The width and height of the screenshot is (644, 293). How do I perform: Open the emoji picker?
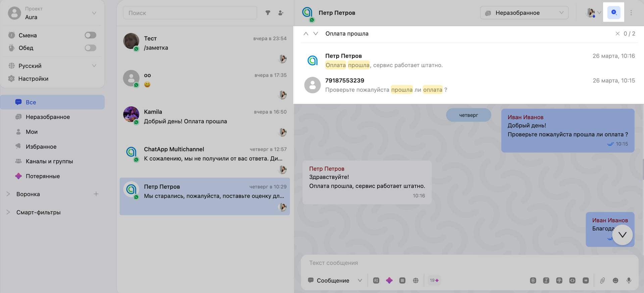click(615, 281)
